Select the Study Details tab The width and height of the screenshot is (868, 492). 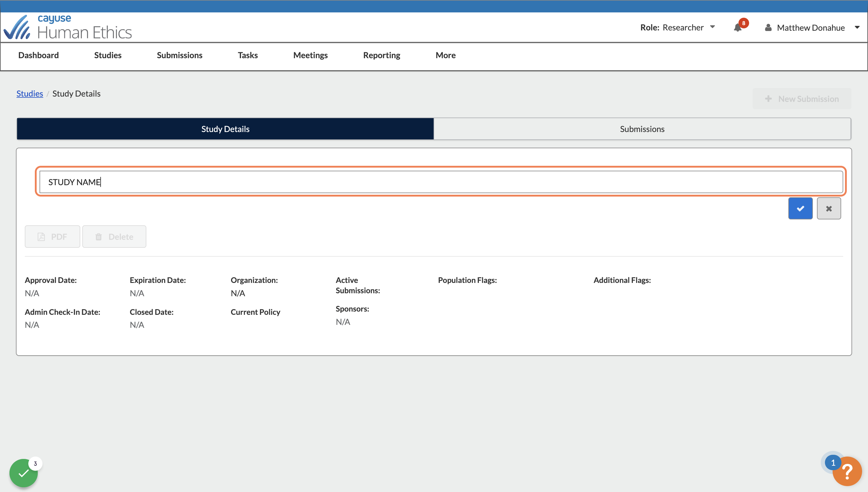(225, 129)
